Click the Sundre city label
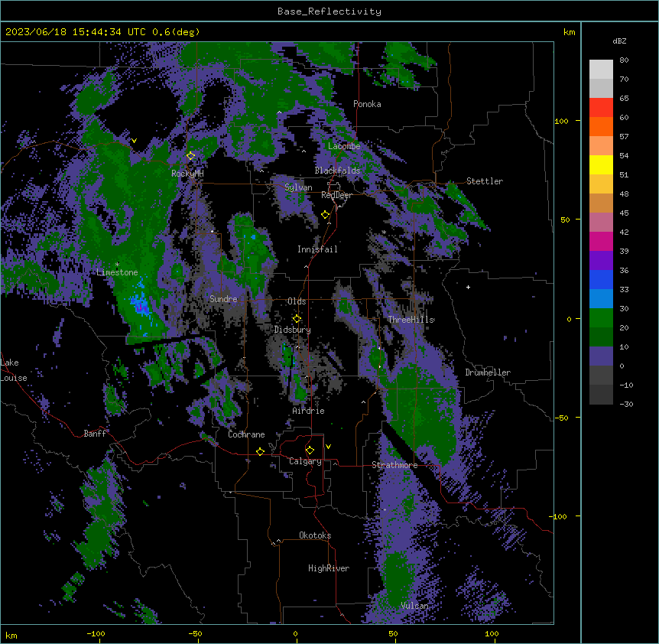Screen dimensions: 659x644 pyautogui.click(x=223, y=299)
